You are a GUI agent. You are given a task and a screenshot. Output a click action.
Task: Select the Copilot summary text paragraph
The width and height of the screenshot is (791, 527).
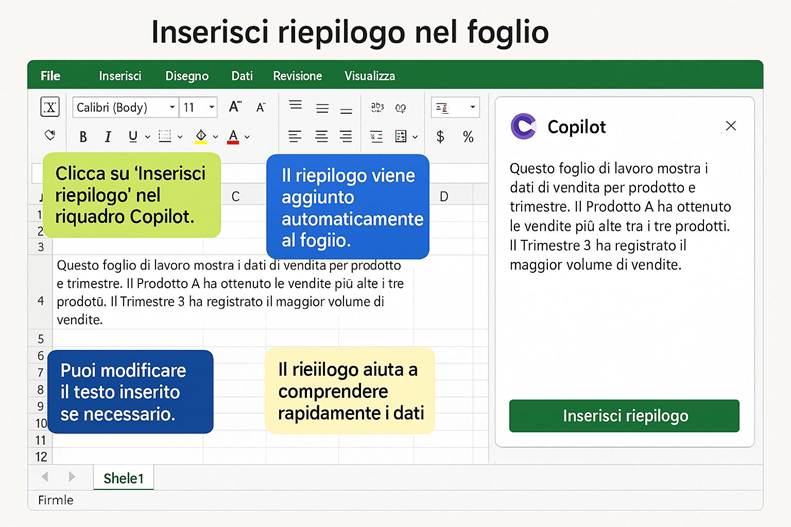620,216
